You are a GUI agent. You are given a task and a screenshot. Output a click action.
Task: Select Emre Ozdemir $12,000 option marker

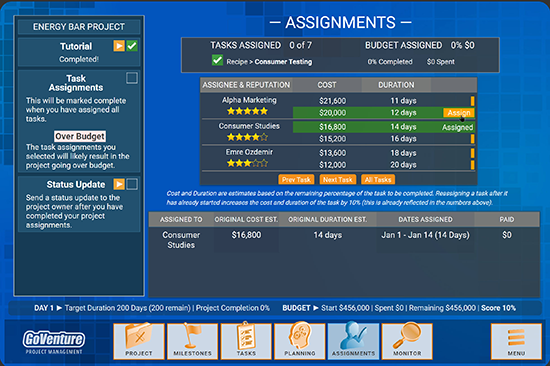472,165
